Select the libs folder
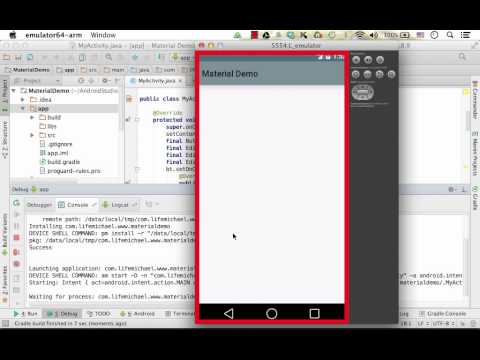This screenshot has width=480, height=360. 48,126
